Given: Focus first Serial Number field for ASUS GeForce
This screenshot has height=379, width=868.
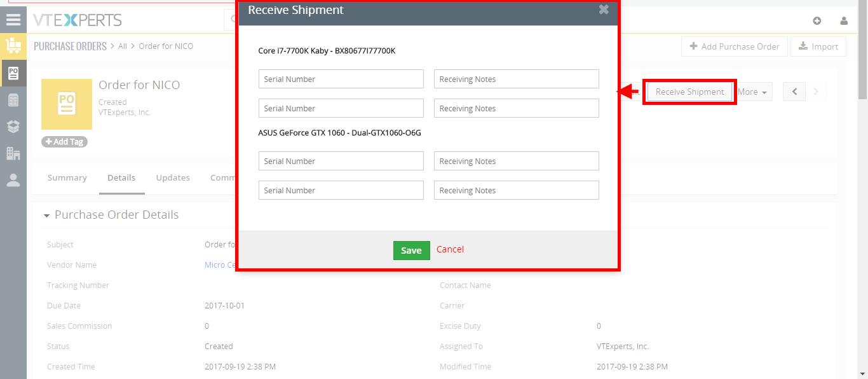Looking at the screenshot, I should (341, 161).
